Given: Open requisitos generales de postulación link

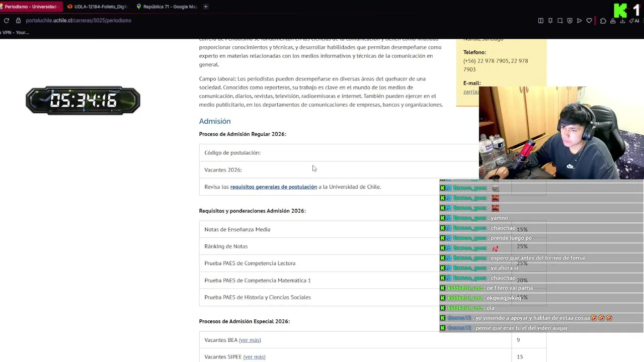Looking at the screenshot, I should (x=273, y=187).
